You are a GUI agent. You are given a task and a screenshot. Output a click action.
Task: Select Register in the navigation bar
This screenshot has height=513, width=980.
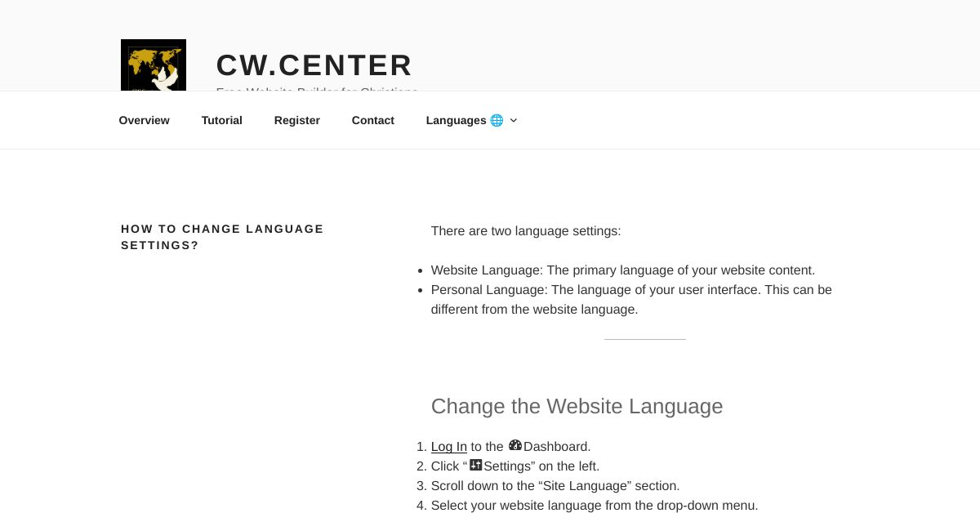tap(296, 120)
